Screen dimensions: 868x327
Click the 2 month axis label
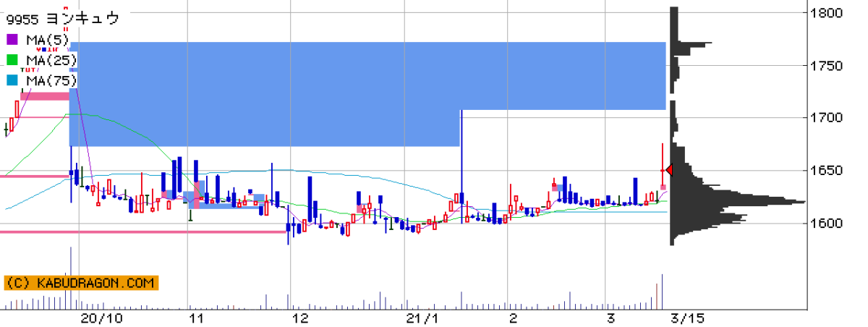[x=513, y=318]
